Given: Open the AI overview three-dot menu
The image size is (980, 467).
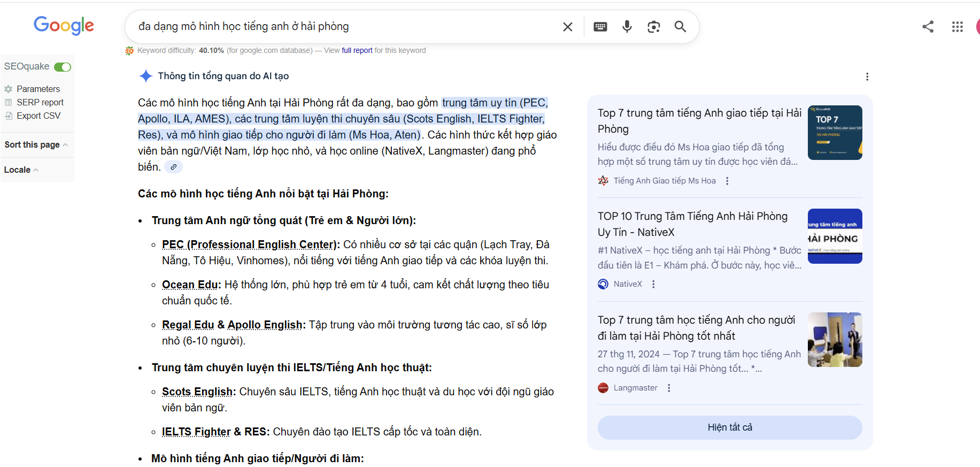Looking at the screenshot, I should click(867, 76).
